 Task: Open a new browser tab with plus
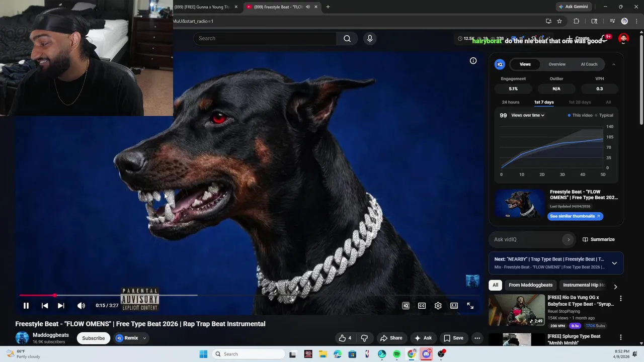pyautogui.click(x=328, y=7)
